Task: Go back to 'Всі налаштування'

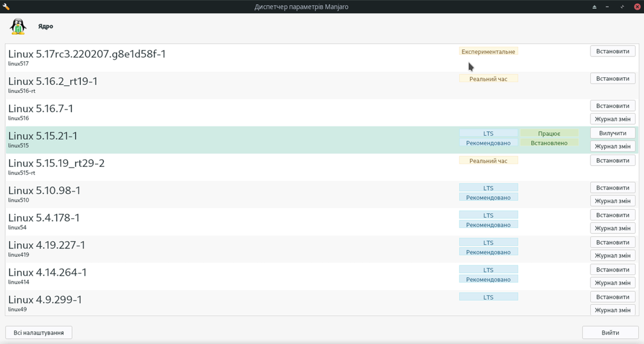Action: 39,333
